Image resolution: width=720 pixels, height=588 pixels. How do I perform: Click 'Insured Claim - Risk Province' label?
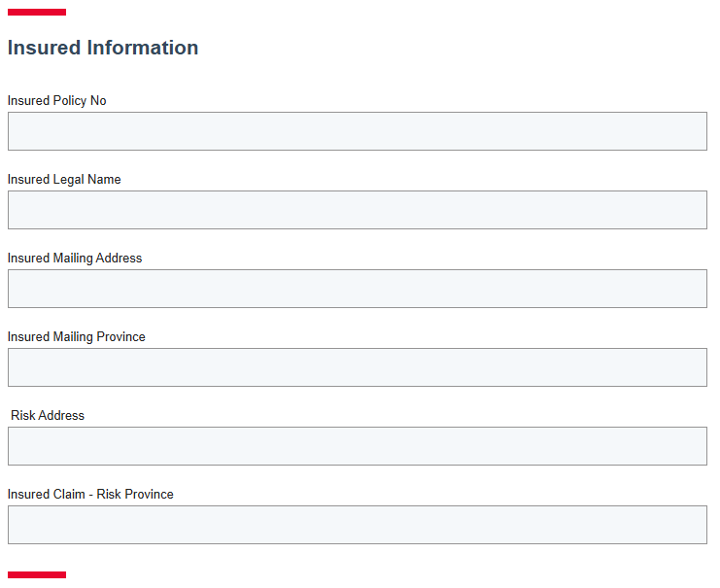pos(90,494)
